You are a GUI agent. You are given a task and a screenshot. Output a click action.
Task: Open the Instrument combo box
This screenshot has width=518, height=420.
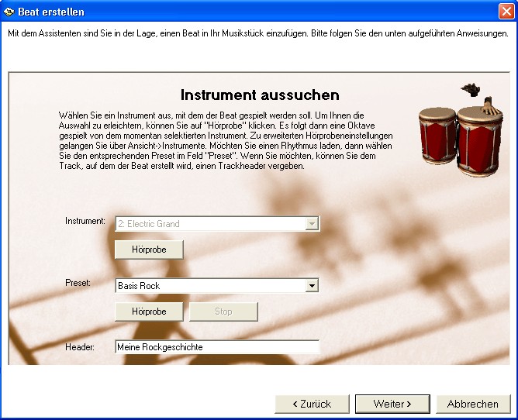(217, 223)
